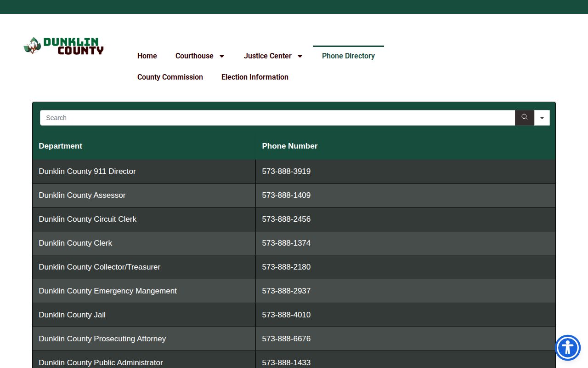Screen dimensions: 588x368
Task: Open search options dropdown arrow
Action: tap(542, 118)
